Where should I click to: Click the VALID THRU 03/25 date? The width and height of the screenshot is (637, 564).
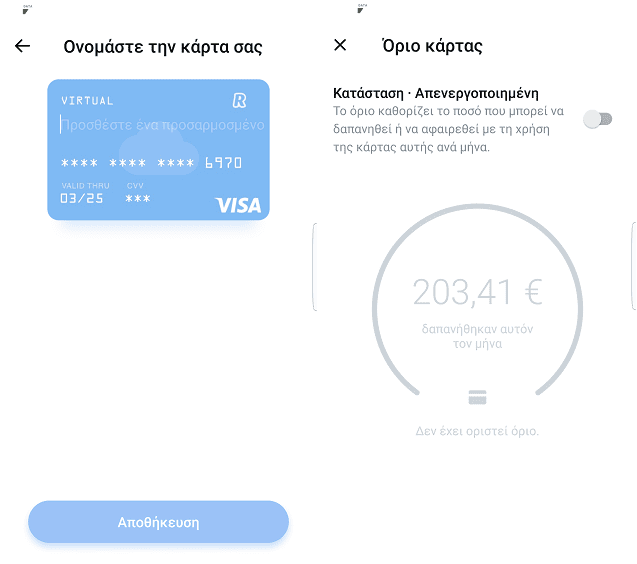point(85,193)
